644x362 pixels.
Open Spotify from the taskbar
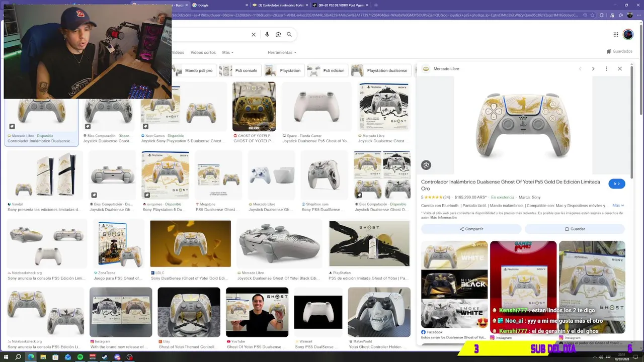click(80, 357)
